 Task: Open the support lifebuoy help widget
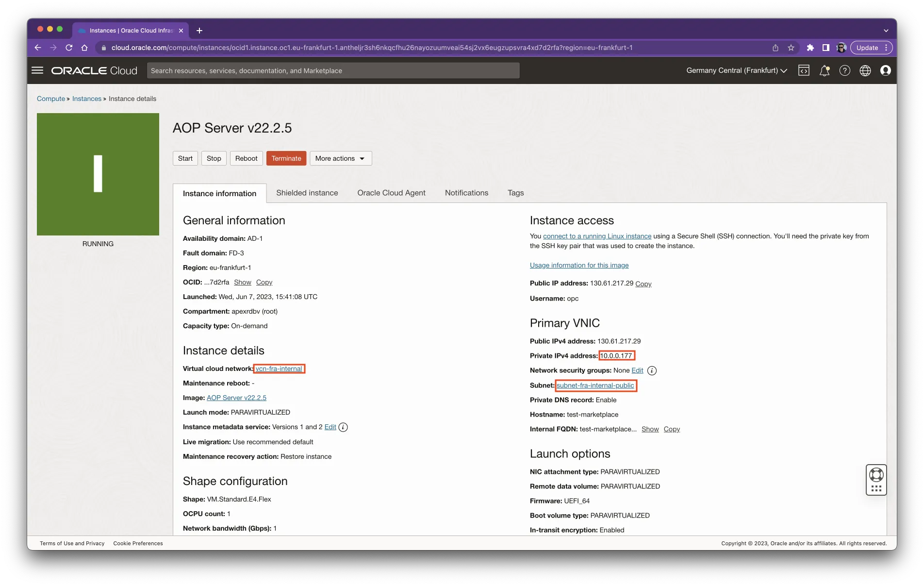pyautogui.click(x=876, y=480)
